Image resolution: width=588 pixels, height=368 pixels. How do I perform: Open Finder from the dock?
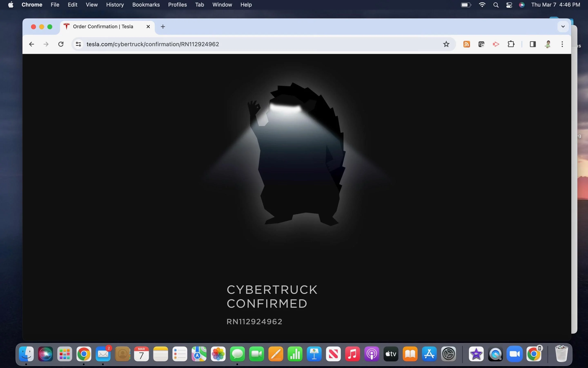point(26,354)
